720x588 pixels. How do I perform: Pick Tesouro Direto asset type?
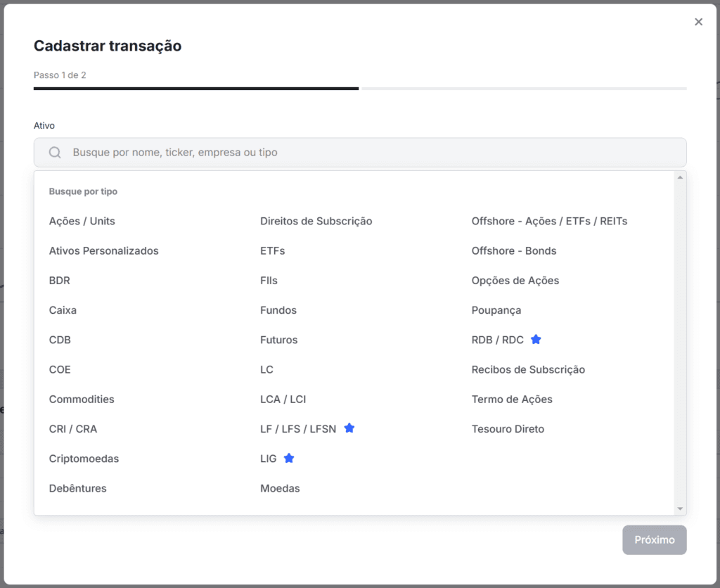coord(508,429)
